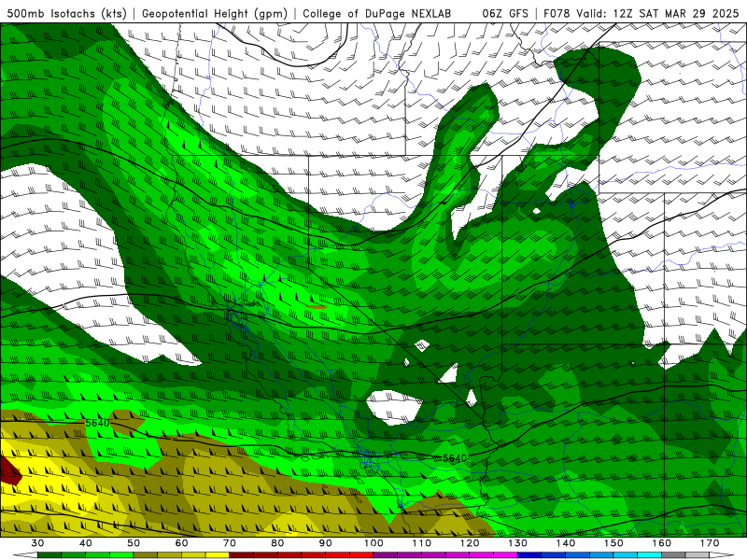Click the '06Z GFS' model run label
747x560 pixels.
click(505, 13)
